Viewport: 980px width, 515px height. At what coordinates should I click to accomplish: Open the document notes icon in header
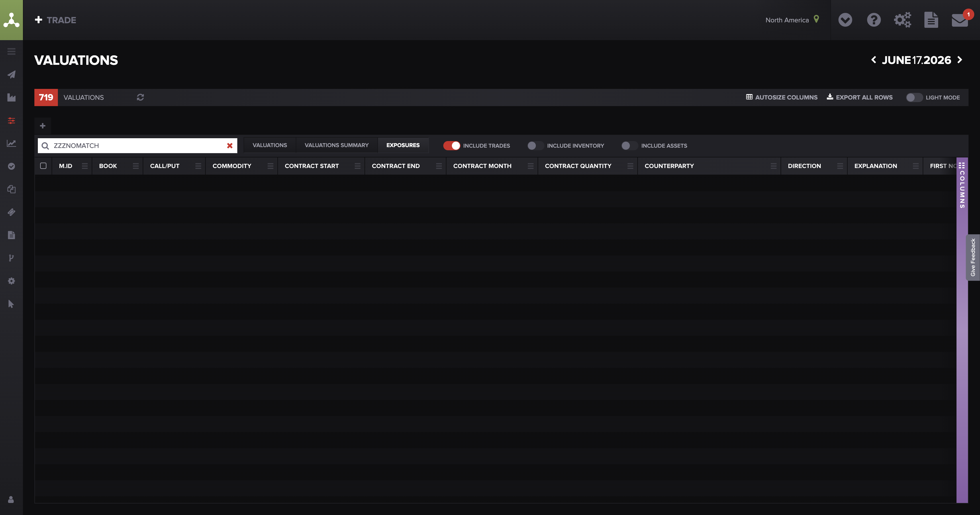(931, 20)
